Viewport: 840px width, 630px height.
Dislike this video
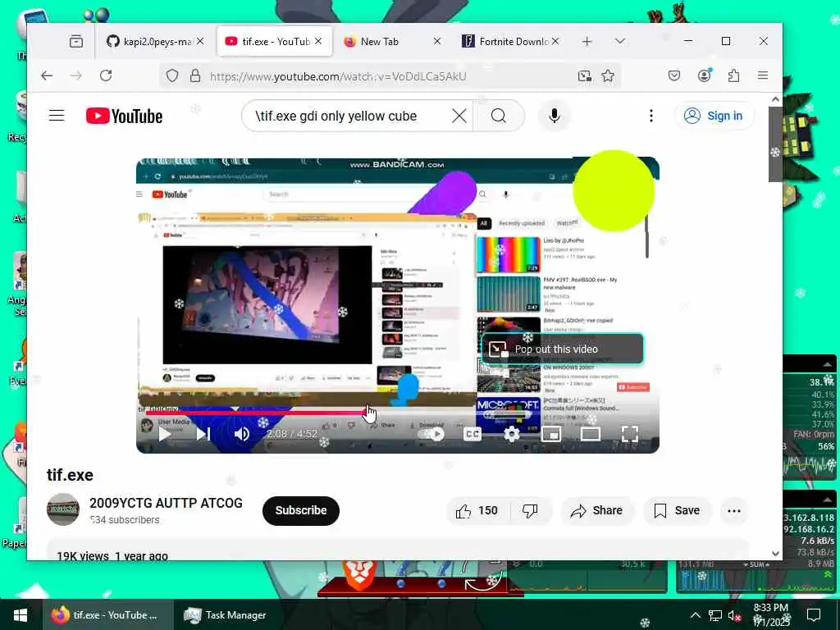tap(531, 510)
